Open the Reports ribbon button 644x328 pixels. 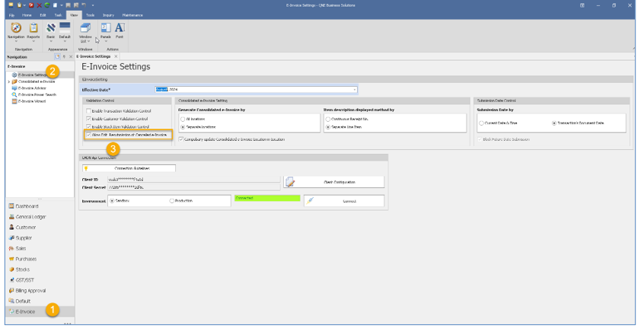(x=33, y=32)
